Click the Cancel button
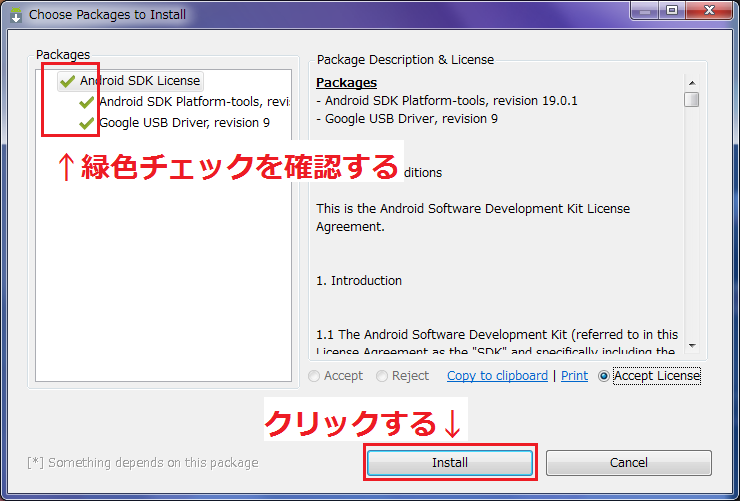Screen dimensions: 740x501 coord(629,462)
